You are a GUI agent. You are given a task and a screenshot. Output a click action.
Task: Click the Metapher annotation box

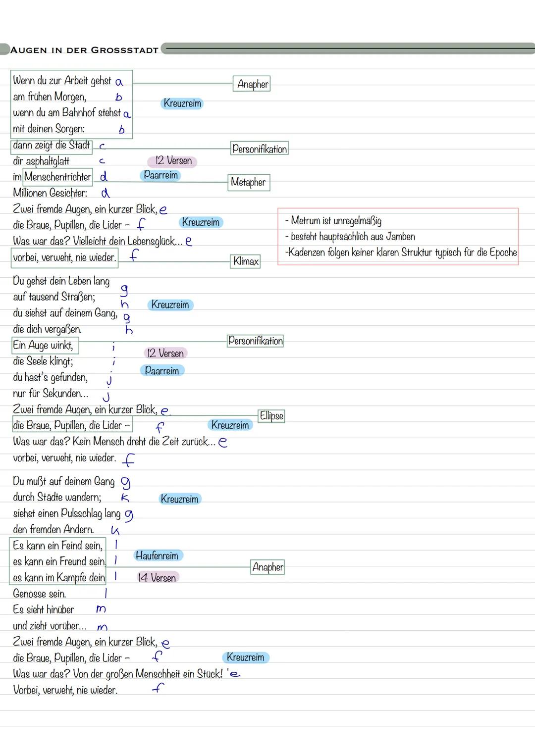(248, 182)
